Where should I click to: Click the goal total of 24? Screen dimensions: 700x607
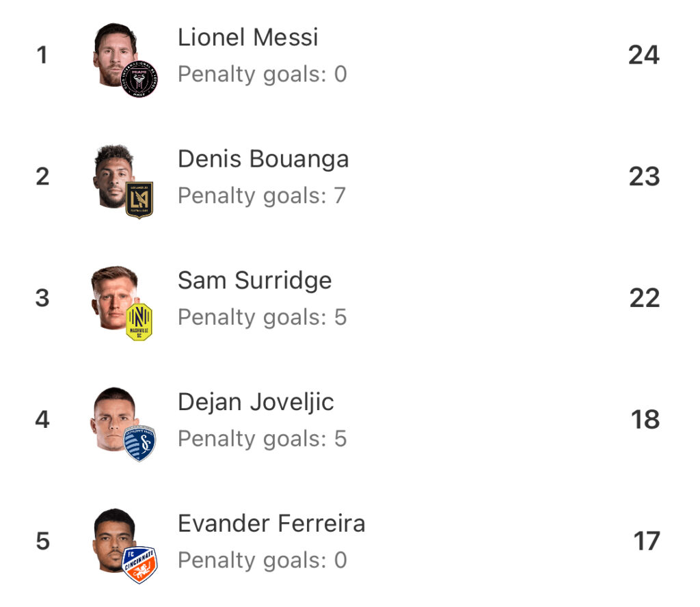click(643, 55)
